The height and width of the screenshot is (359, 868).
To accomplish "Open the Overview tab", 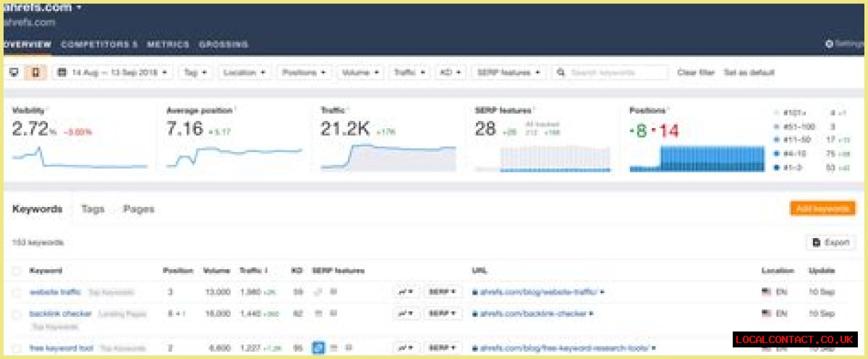I will [26, 44].
